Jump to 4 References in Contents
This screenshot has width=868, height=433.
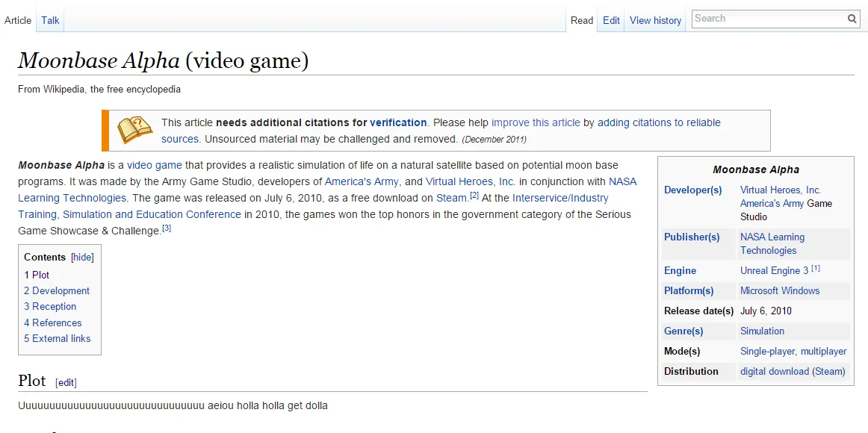pyautogui.click(x=52, y=323)
